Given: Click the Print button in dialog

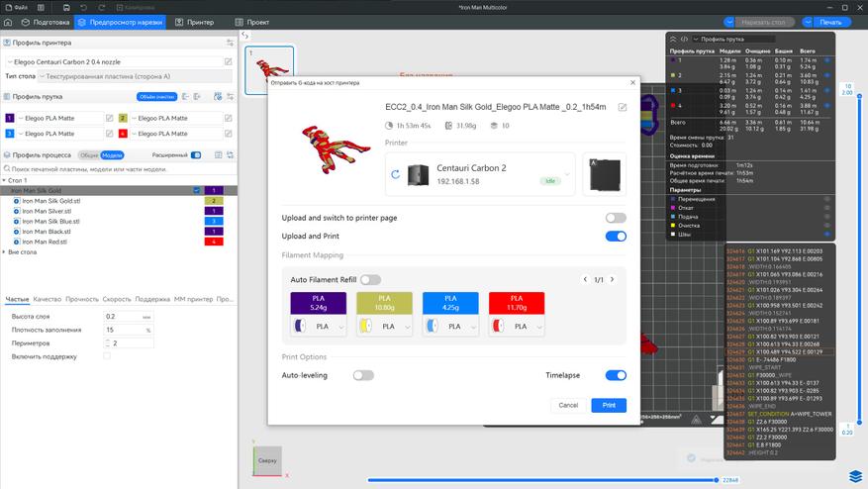Looking at the screenshot, I should (609, 406).
